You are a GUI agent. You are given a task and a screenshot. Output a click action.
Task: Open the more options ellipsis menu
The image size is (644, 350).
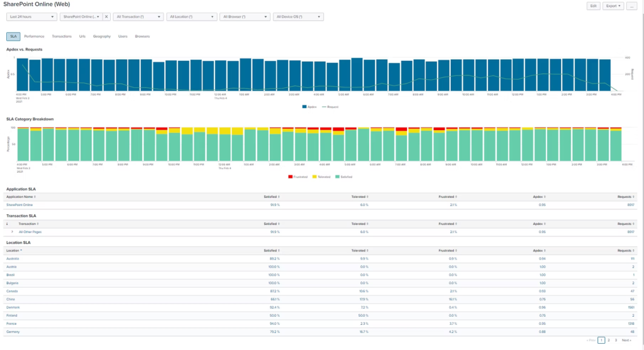pyautogui.click(x=631, y=6)
